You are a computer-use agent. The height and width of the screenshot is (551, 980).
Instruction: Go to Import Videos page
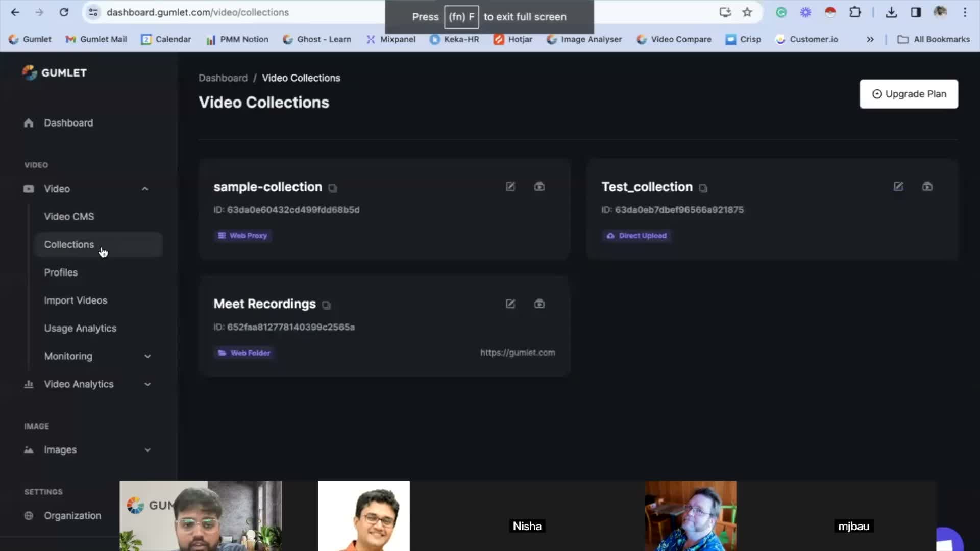coord(76,300)
